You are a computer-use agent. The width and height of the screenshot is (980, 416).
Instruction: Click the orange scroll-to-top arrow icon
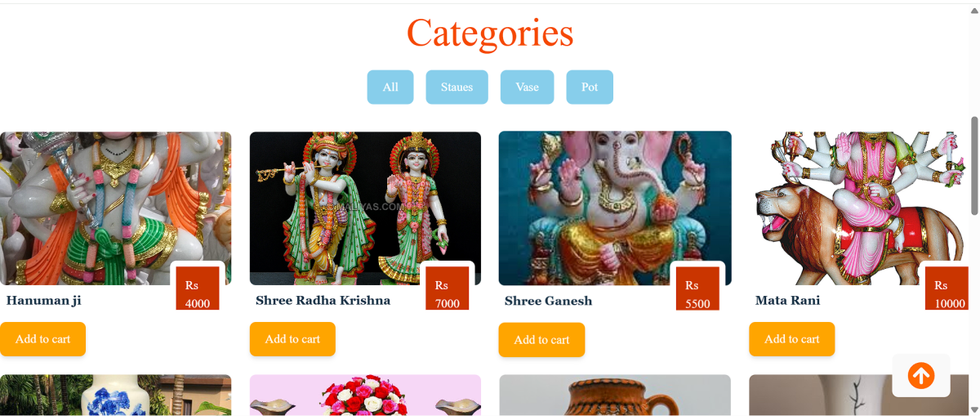(x=921, y=376)
